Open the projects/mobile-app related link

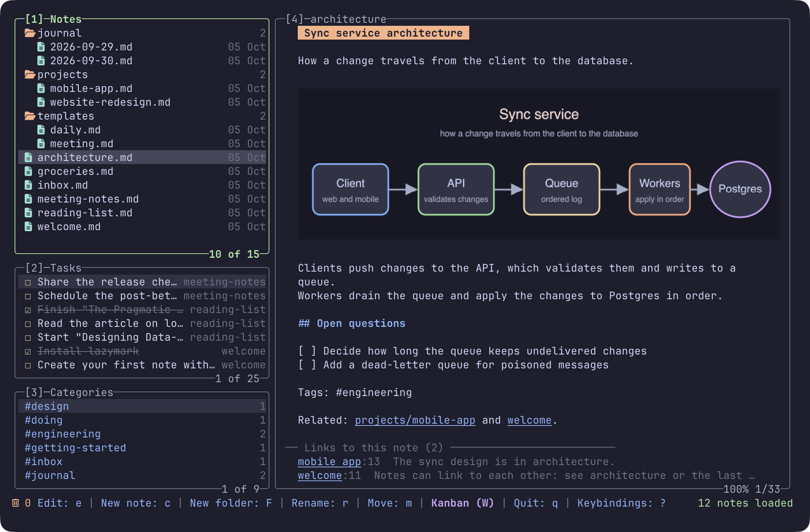[x=415, y=420]
